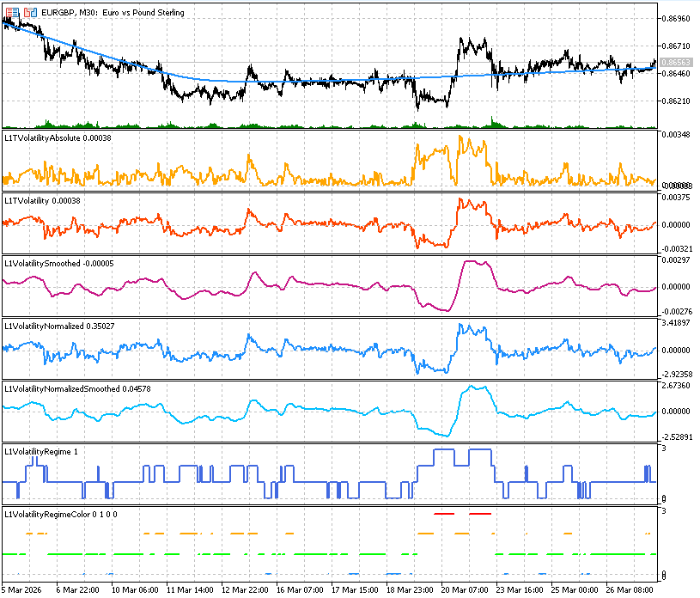
Task: Click the 0.00297 scale value
Action: [676, 260]
